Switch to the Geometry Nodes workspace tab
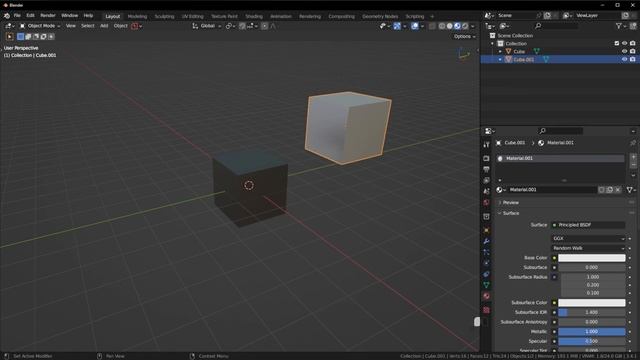 pos(380,16)
